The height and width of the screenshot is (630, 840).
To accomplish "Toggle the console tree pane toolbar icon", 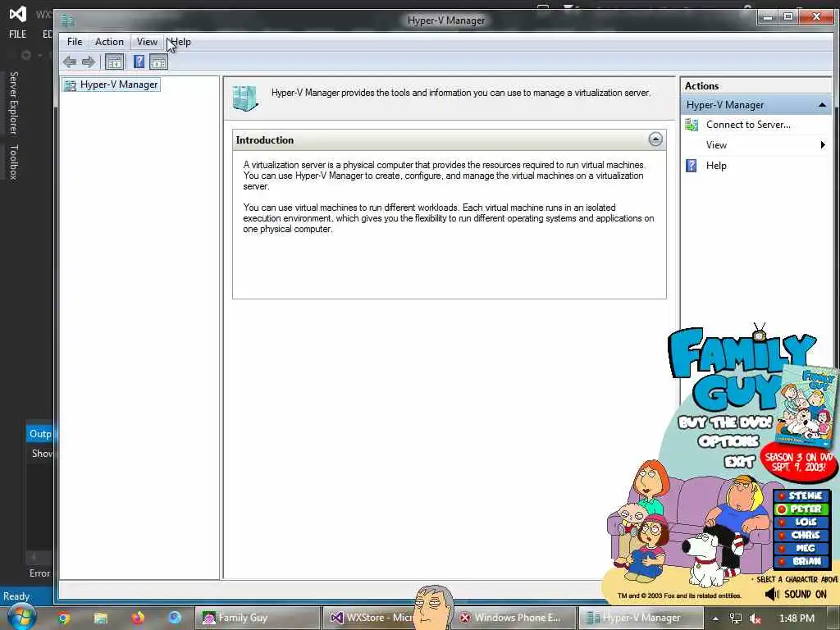I will point(114,62).
